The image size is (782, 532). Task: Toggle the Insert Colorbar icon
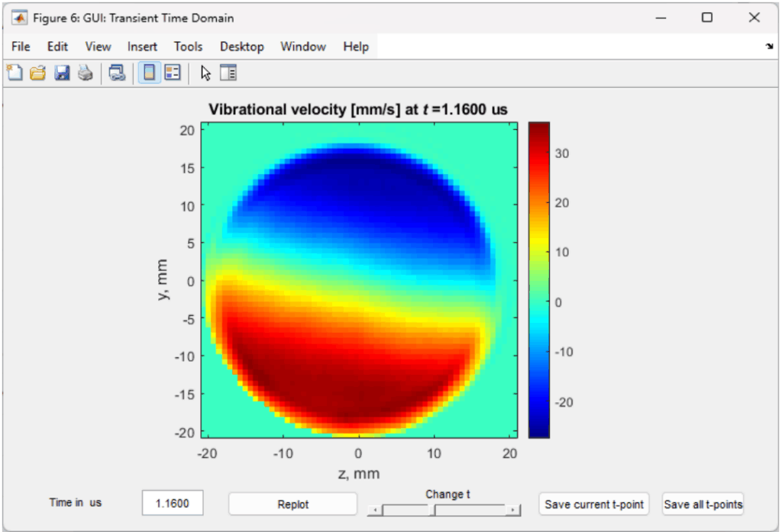pos(150,73)
